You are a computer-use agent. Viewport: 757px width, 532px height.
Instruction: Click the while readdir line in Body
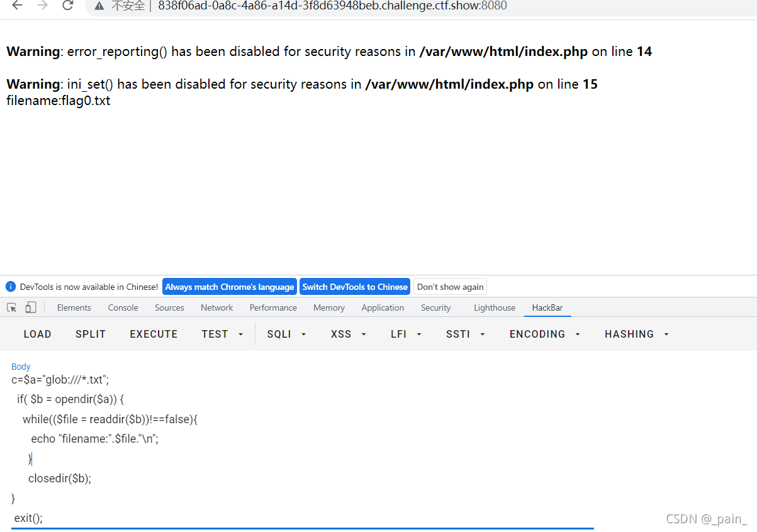(x=110, y=419)
